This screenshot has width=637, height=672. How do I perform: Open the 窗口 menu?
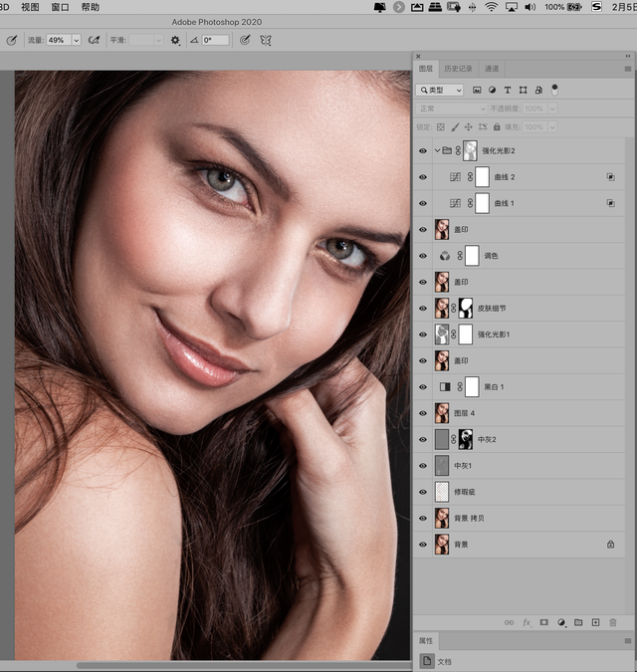point(60,7)
